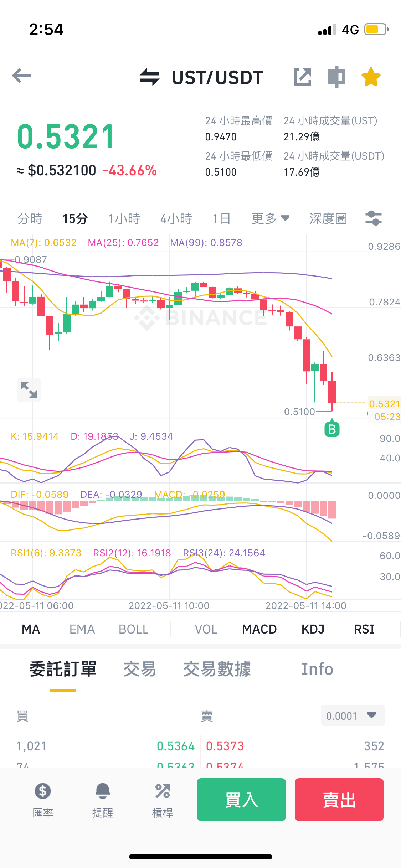This screenshot has height=868, width=401.
Task: Open the 委託訂單 tab
Action: pos(63,669)
